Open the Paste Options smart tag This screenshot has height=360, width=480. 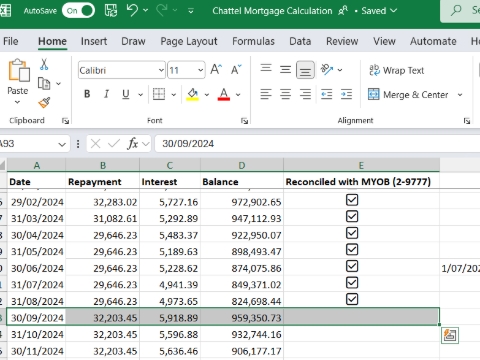450,335
